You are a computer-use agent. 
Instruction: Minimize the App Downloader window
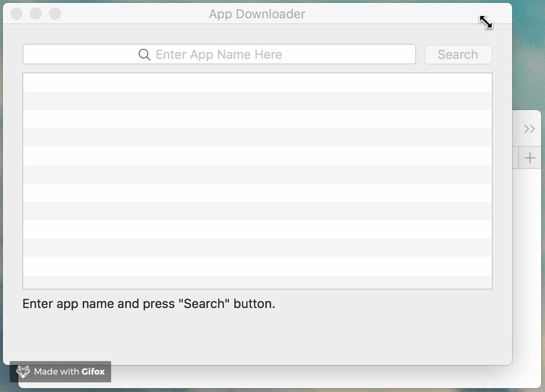[x=36, y=14]
